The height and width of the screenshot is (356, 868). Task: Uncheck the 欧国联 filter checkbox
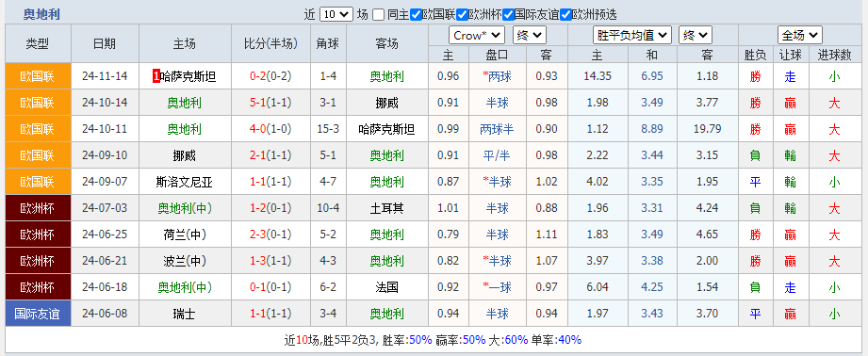[x=417, y=14]
